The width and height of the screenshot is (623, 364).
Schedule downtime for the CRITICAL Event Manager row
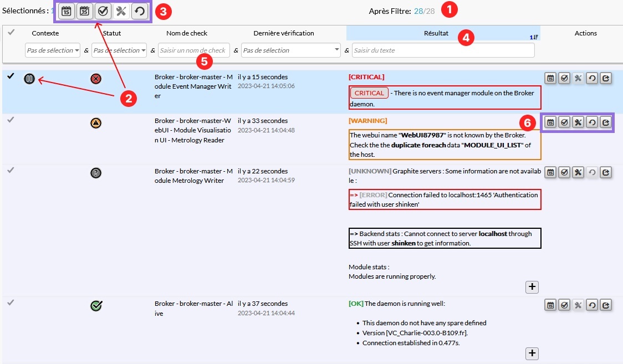coord(550,78)
